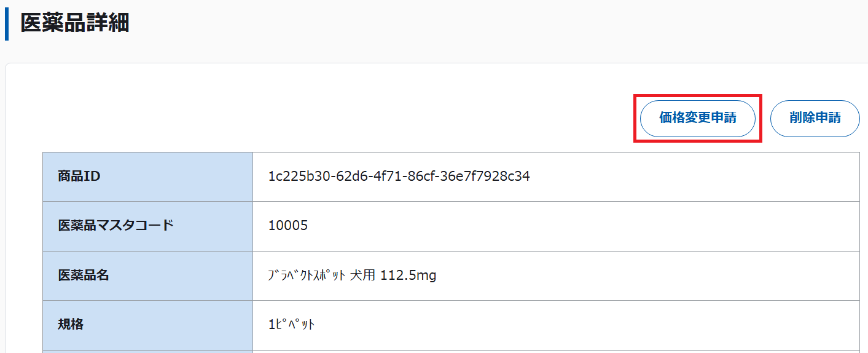The height and width of the screenshot is (353, 868).
Task: Click the blue accent bar beside the heading
Action: (7, 25)
